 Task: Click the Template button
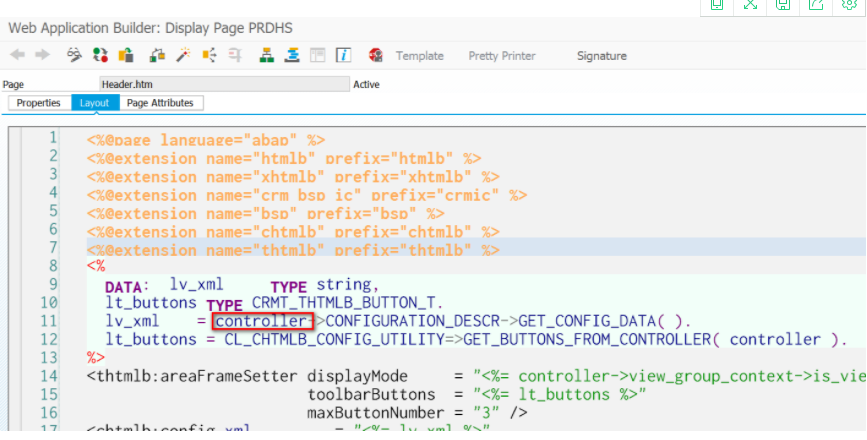[420, 56]
